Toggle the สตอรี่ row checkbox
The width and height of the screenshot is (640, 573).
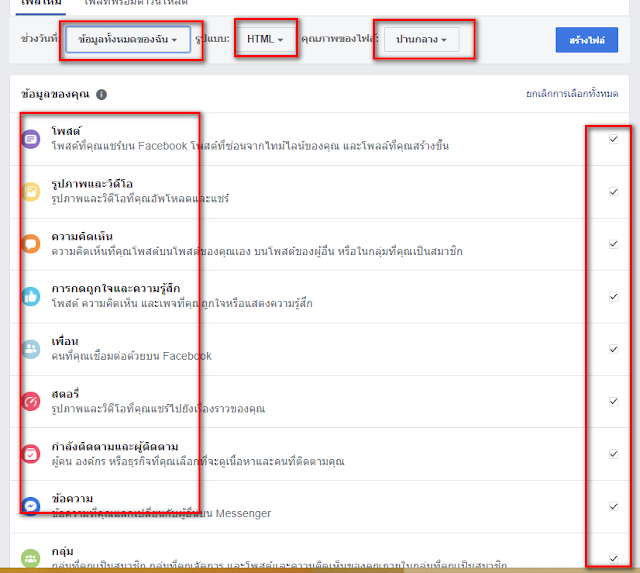[x=613, y=402]
